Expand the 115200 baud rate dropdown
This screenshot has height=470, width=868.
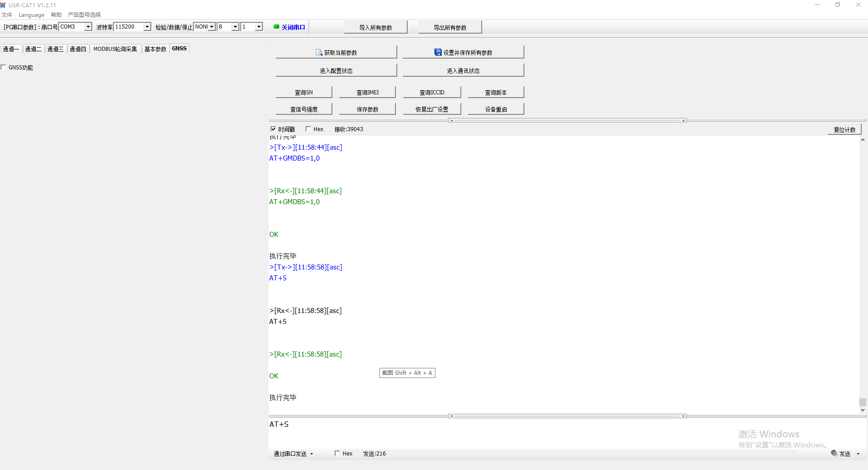point(147,27)
